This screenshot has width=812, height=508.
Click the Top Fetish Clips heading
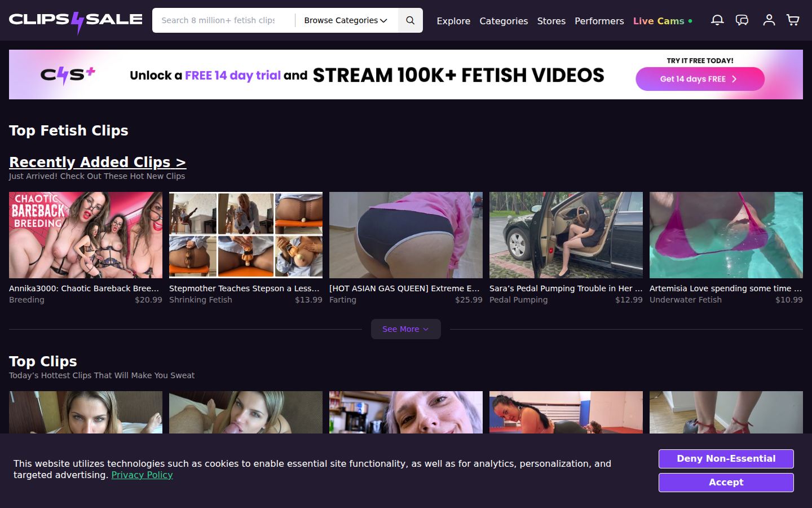(69, 130)
